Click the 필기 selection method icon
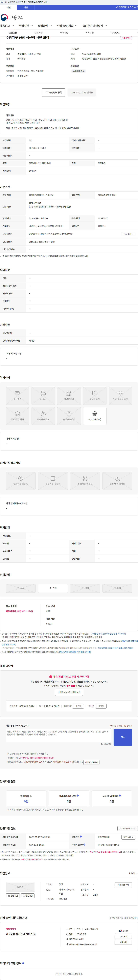The height and width of the screenshot is (980, 138). coord(85,588)
